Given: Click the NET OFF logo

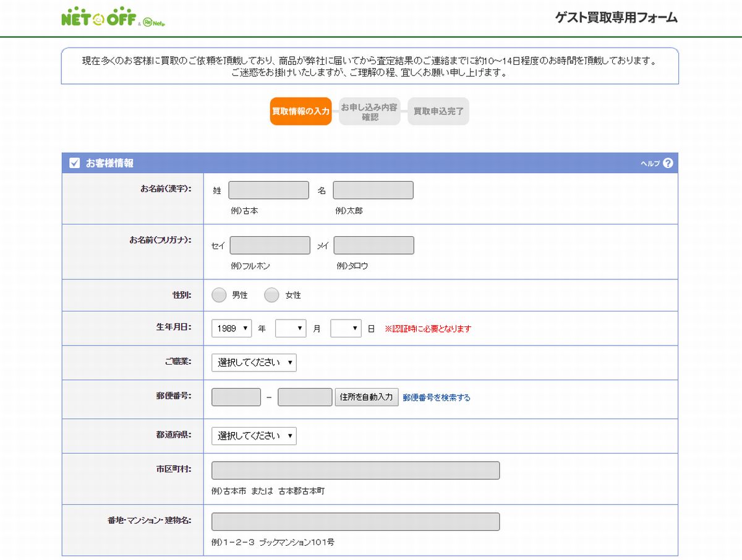Looking at the screenshot, I should pyautogui.click(x=113, y=17).
